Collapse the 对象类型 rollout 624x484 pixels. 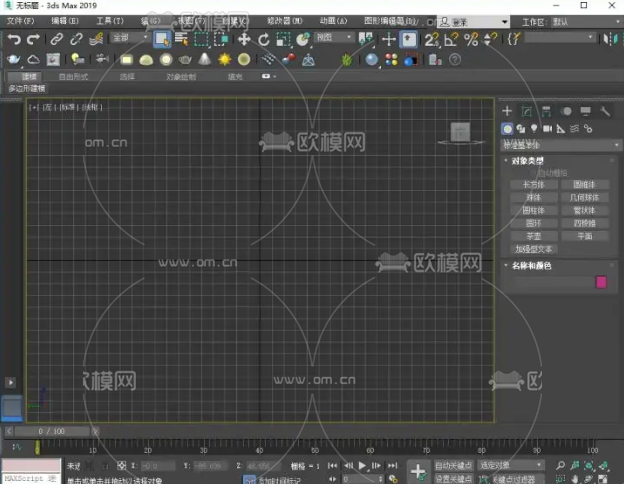526,160
